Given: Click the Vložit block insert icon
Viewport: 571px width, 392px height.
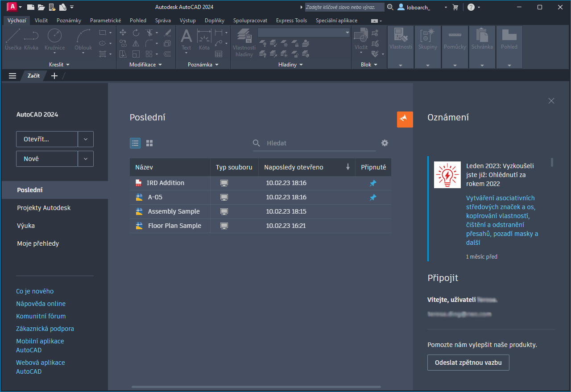Looking at the screenshot, I should [361, 39].
